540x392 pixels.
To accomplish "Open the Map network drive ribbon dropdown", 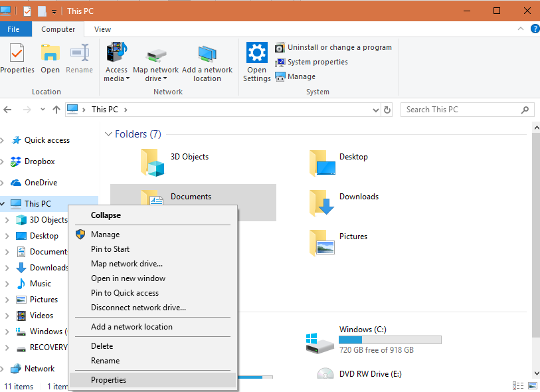I will tap(155, 66).
